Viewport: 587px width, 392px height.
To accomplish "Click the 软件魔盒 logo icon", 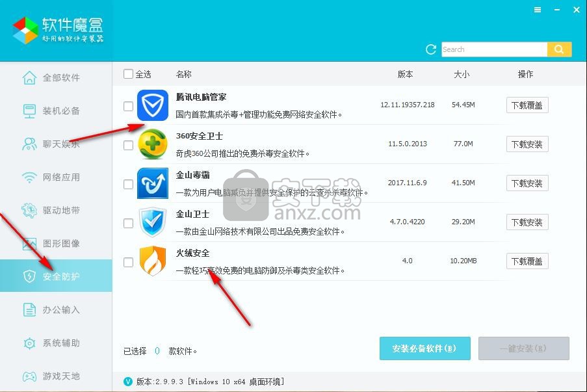I will (25, 31).
